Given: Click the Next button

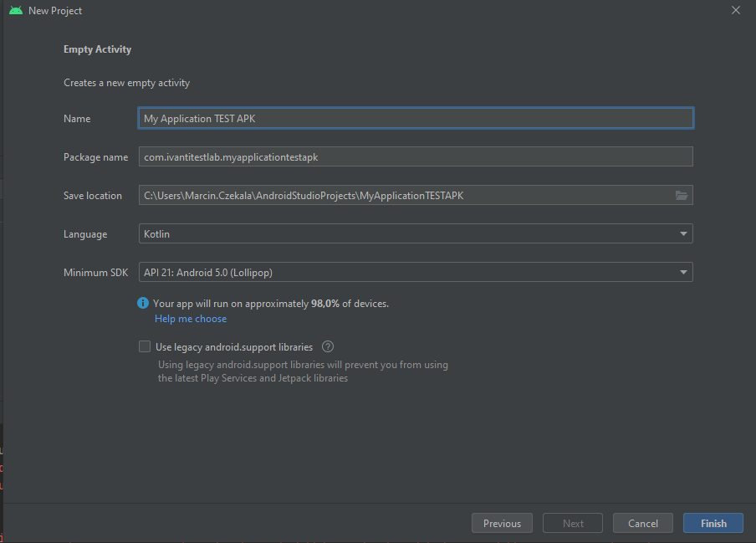Looking at the screenshot, I should [572, 522].
